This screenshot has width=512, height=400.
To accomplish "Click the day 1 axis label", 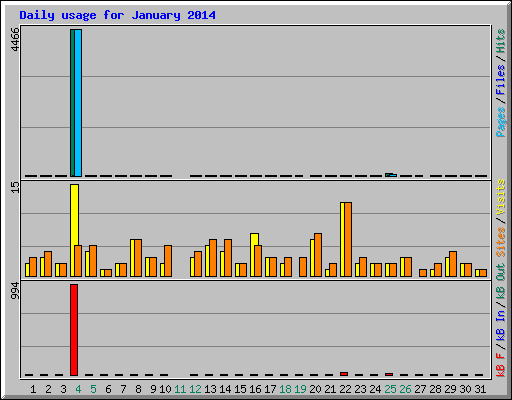I will [33, 389].
